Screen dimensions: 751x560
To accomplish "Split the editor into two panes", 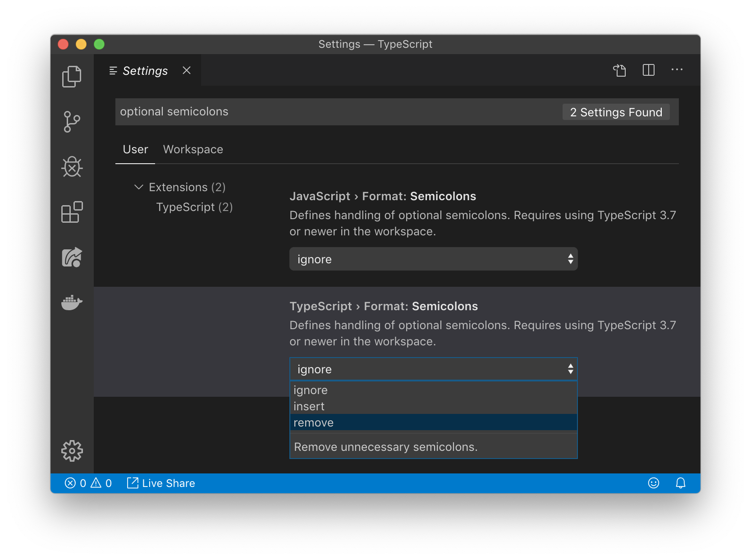I will pos(648,70).
